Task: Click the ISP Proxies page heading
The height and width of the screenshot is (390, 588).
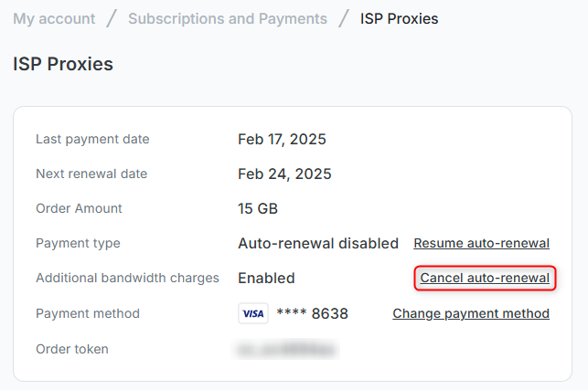Action: [63, 64]
